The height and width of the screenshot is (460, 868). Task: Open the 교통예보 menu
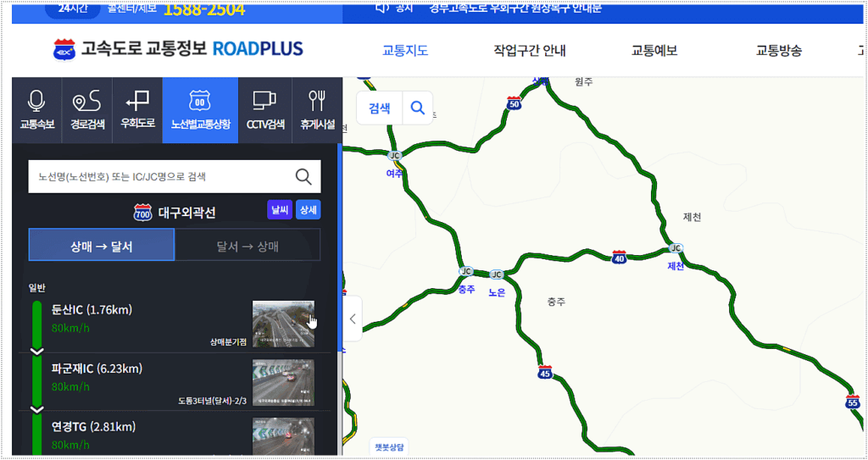654,51
